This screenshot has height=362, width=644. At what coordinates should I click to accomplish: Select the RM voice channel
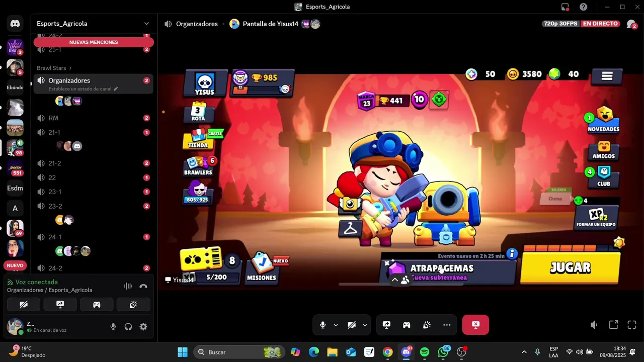tap(94, 118)
